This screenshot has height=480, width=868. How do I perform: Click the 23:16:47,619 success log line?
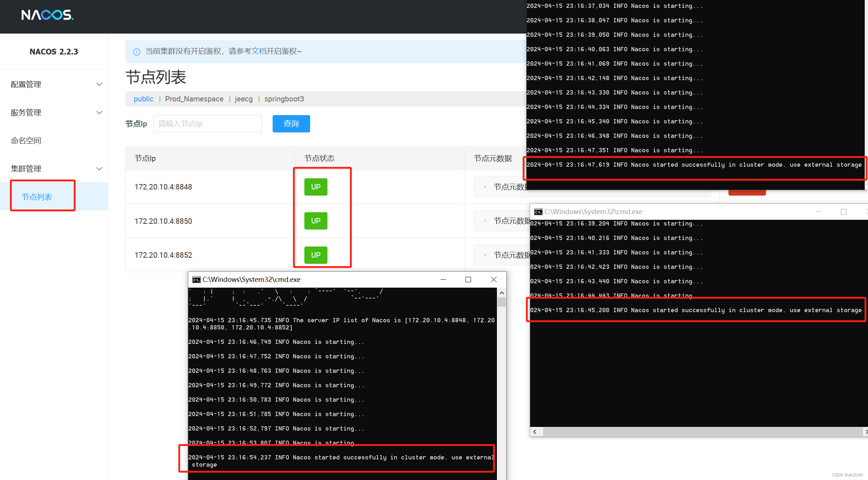694,165
